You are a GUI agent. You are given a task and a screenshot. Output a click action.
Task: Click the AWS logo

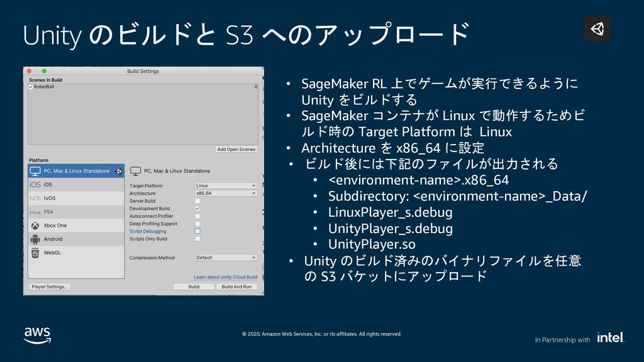click(37, 336)
